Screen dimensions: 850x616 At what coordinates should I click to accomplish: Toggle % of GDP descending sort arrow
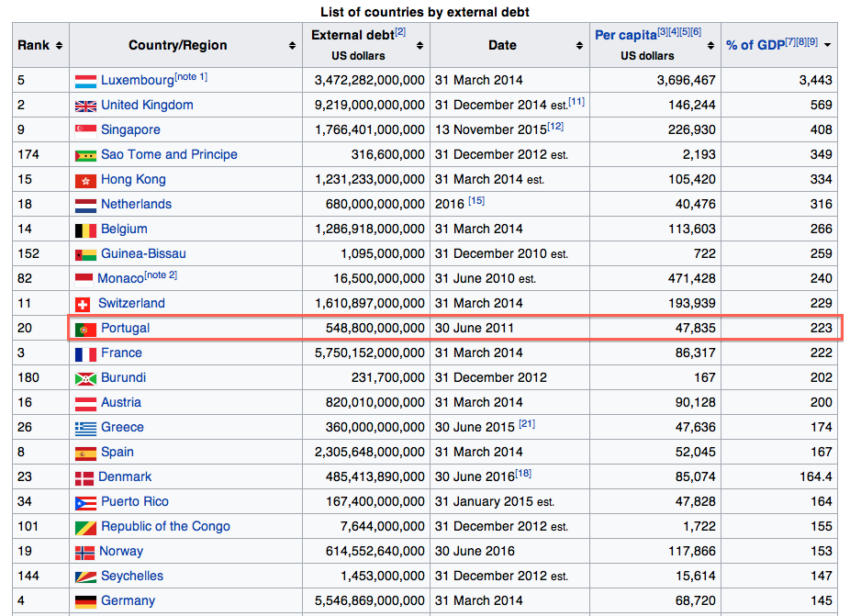pos(827,46)
